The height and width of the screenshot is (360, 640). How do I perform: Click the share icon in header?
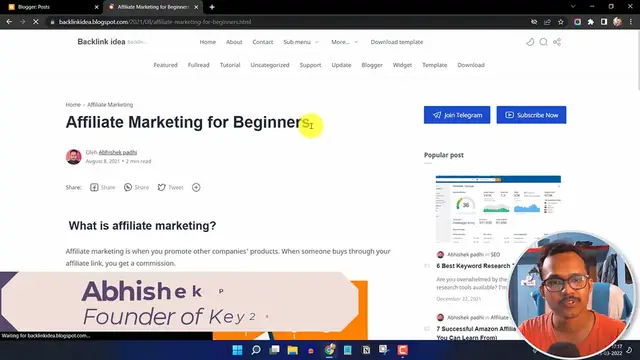pyautogui.click(x=557, y=42)
